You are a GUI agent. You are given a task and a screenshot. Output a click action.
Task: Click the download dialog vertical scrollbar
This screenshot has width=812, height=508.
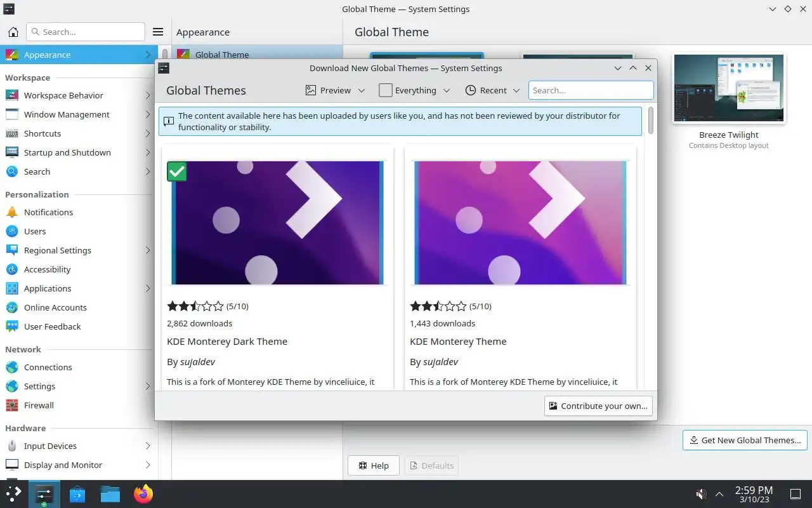(x=650, y=121)
